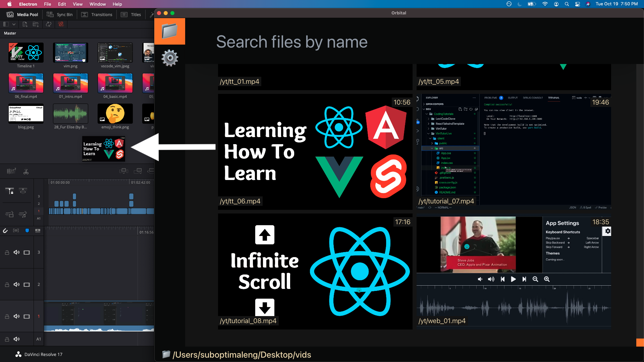
Task: Open the /yt/tt_05.mp4 video card
Action: pos(514,77)
